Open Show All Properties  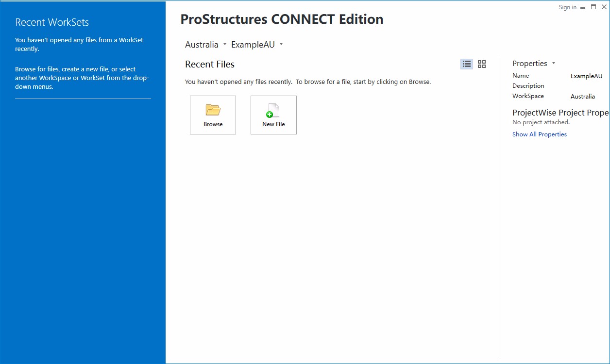[539, 134]
